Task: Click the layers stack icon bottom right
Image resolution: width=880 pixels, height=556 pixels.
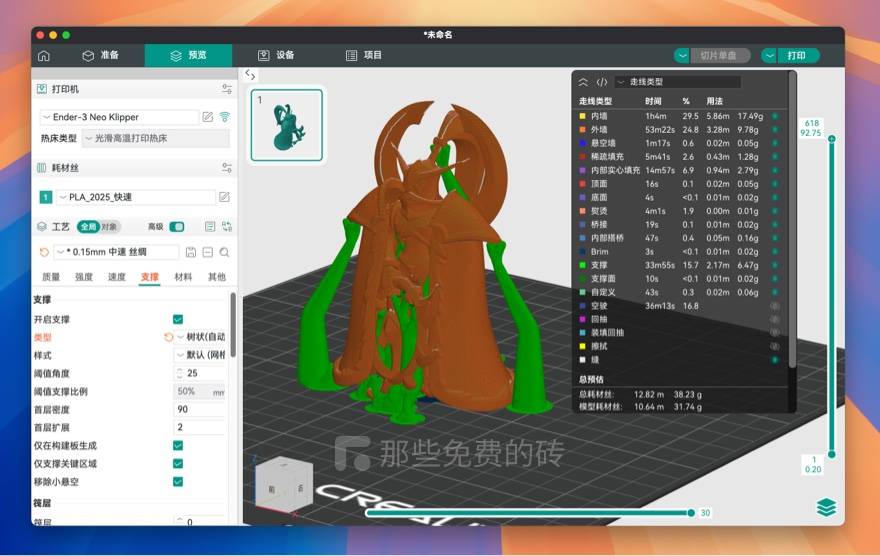Action: pyautogui.click(x=826, y=507)
